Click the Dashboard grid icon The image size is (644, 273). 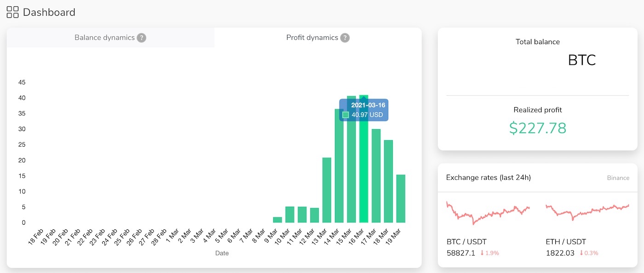12,12
